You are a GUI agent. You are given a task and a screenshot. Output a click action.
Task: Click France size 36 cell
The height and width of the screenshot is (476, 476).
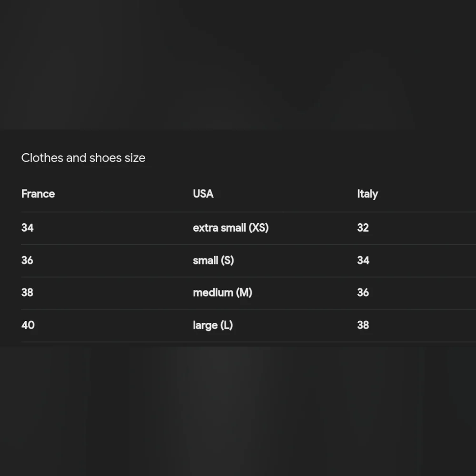click(27, 260)
